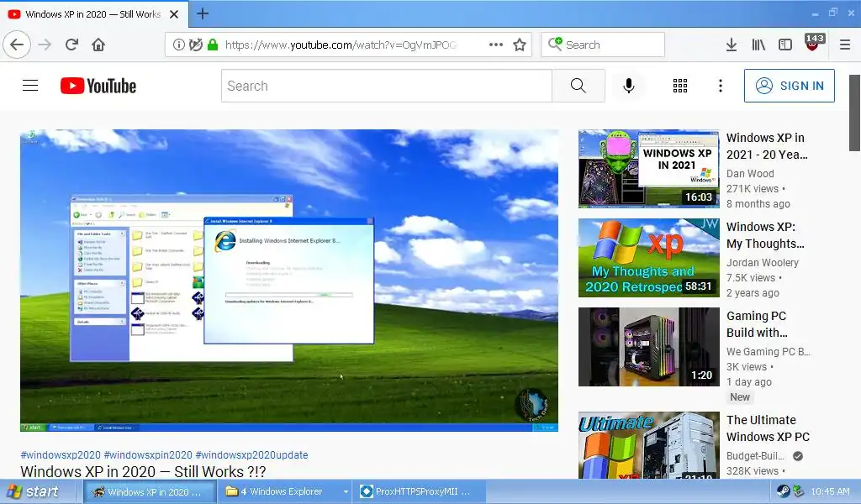Open the Windows XP in 2021 title link

(x=767, y=146)
